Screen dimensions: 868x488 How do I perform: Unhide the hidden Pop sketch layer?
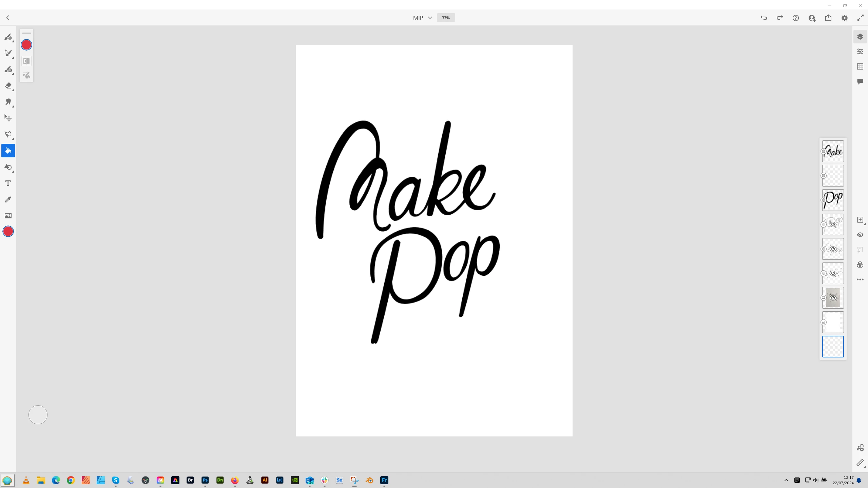pyautogui.click(x=833, y=225)
